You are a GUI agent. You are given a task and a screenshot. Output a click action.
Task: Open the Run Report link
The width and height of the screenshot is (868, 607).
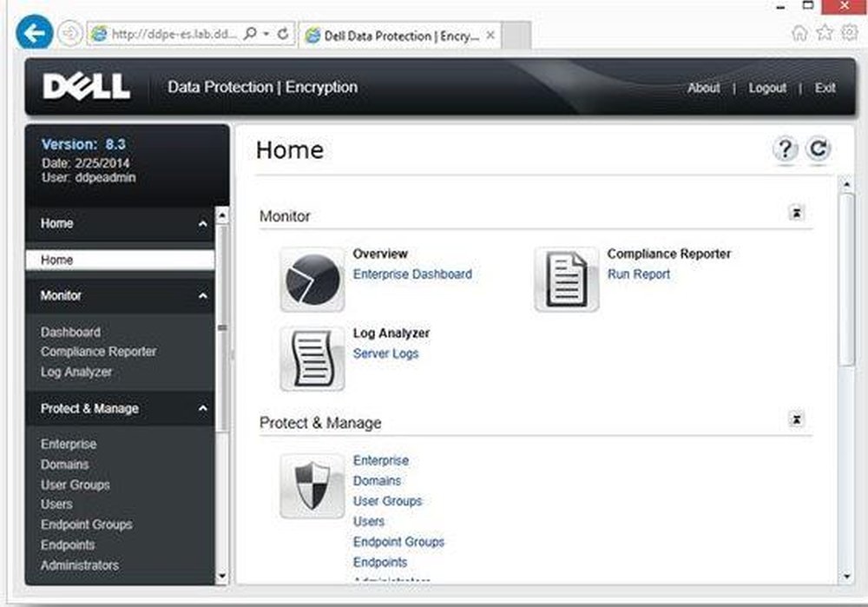click(x=639, y=274)
